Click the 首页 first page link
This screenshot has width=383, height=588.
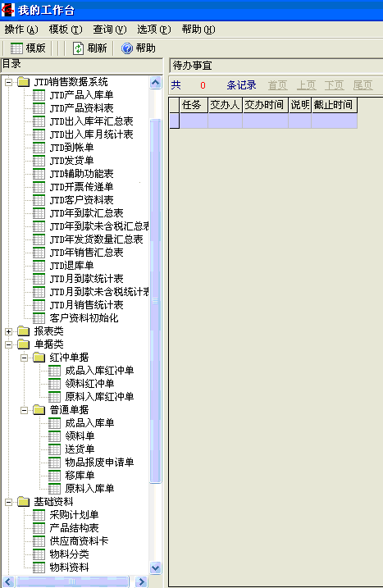277,85
